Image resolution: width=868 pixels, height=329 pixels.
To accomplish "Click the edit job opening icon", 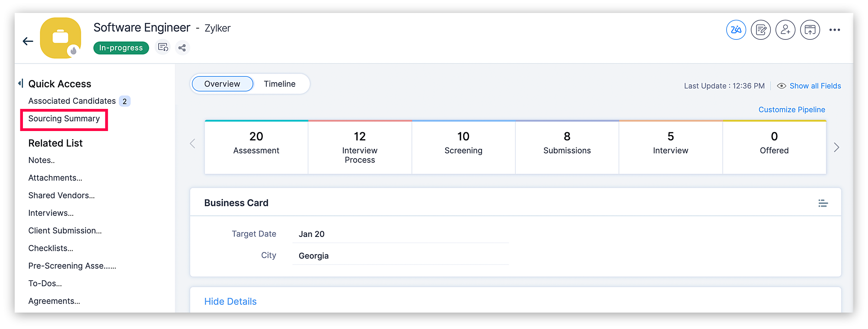I will point(761,30).
